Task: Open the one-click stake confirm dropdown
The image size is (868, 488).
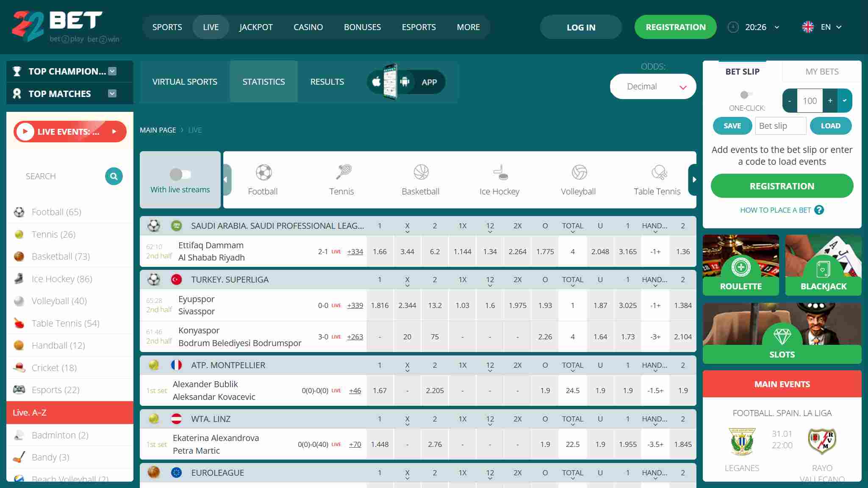Action: [844, 100]
